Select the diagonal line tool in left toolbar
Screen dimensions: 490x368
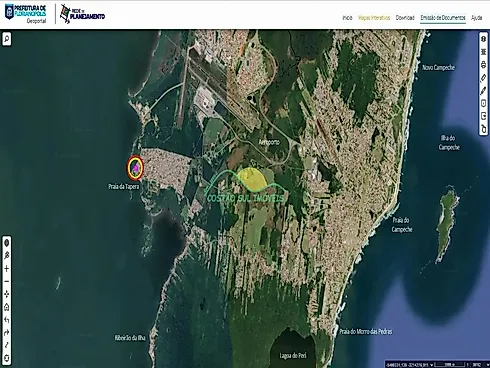coord(6,345)
